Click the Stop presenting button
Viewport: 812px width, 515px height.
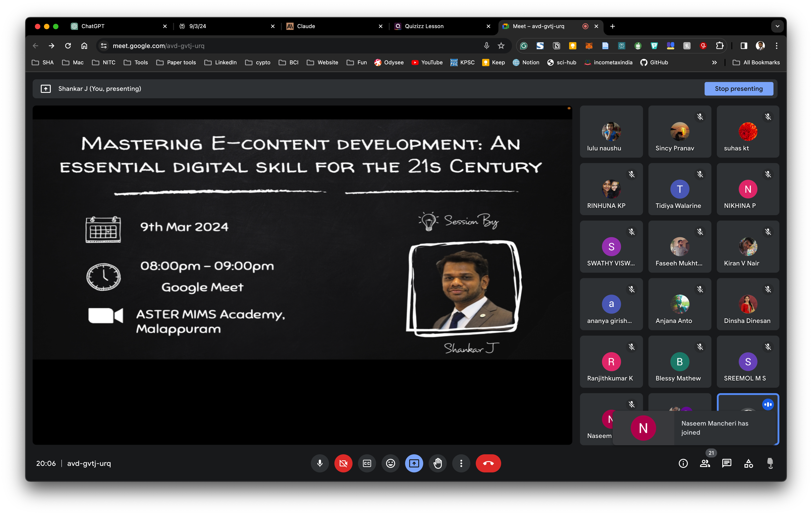click(739, 89)
